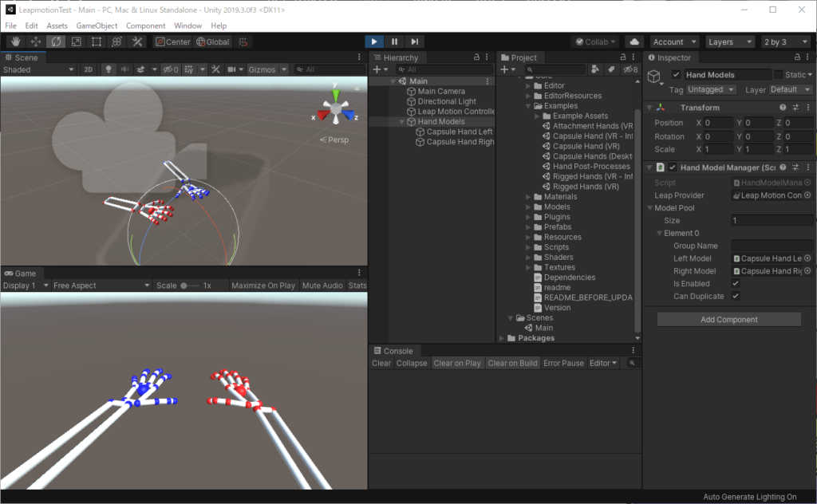Image resolution: width=817 pixels, height=504 pixels.
Task: Open the Assets menu
Action: [57, 26]
